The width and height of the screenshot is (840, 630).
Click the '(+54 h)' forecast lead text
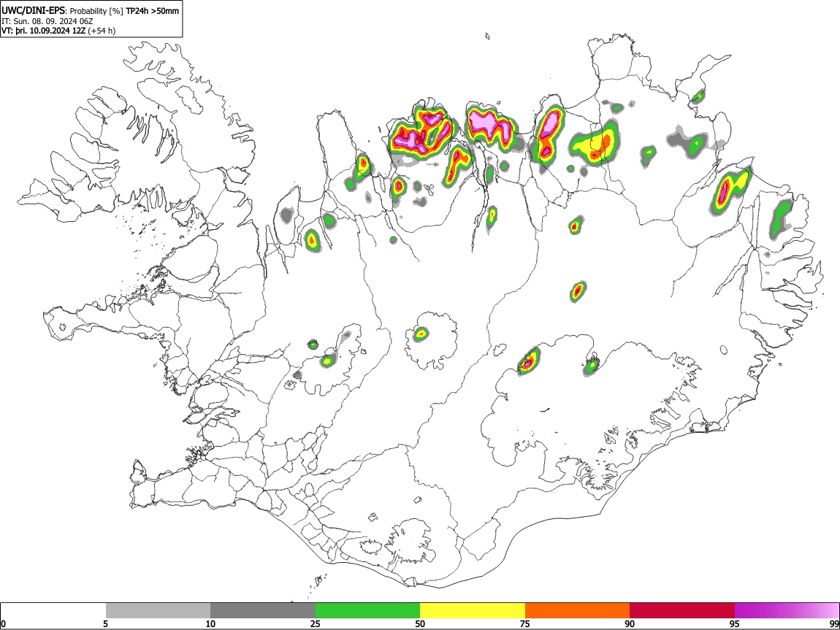tap(102, 31)
